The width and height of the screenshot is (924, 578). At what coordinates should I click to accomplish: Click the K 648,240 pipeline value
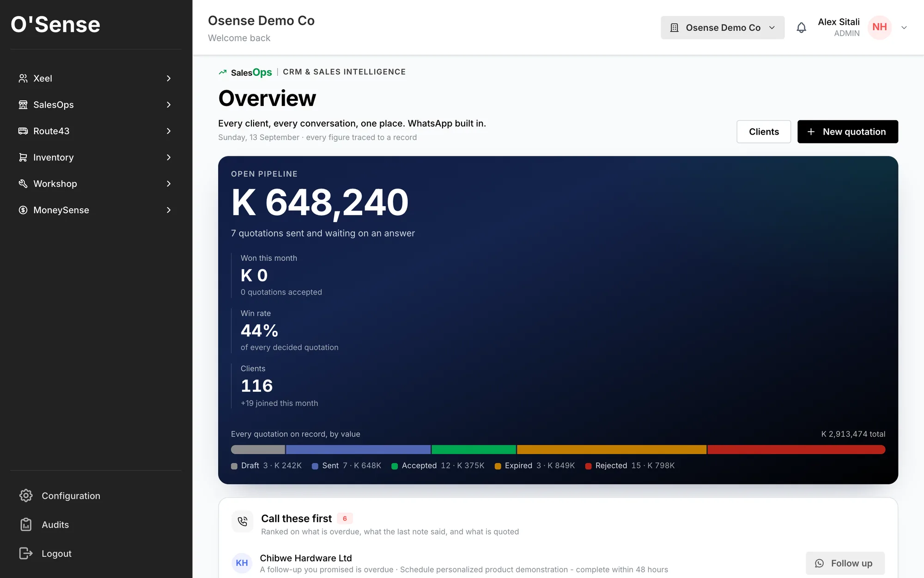tap(320, 203)
